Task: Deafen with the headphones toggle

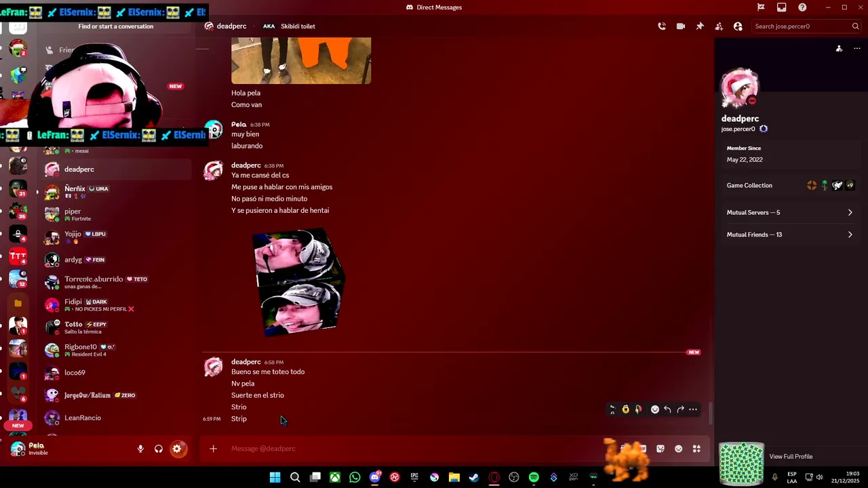Action: click(x=159, y=449)
